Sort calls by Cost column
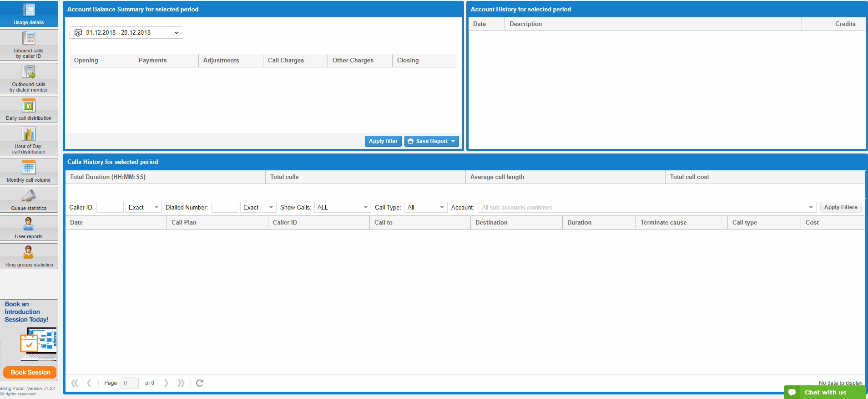The width and height of the screenshot is (868, 399). click(833, 223)
